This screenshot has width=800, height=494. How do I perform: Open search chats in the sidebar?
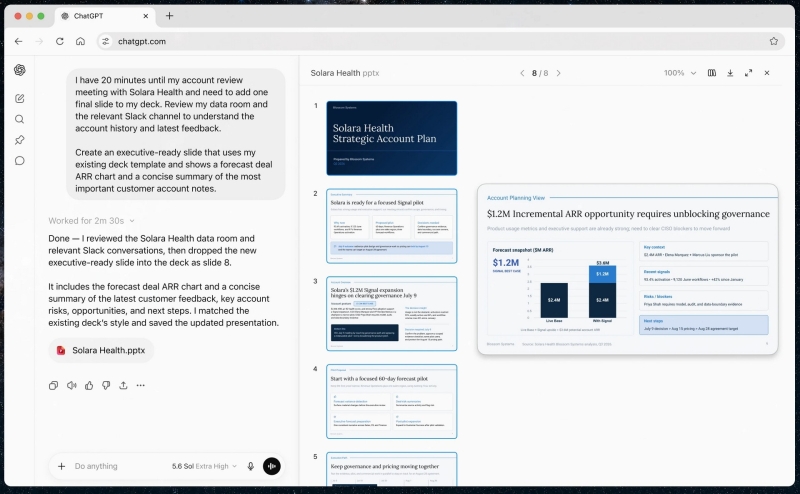19,119
